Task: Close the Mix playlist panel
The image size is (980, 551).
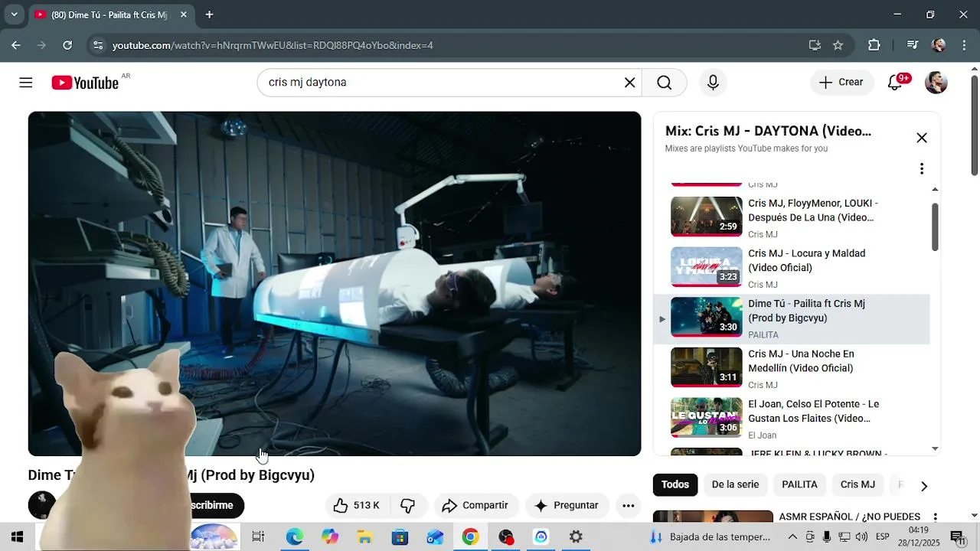Action: pos(922,138)
